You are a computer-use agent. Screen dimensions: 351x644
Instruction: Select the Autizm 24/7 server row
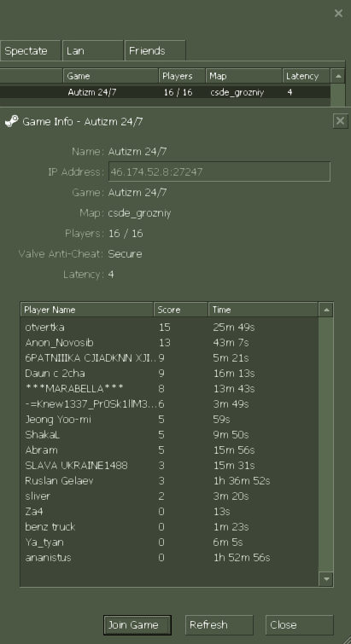[x=165, y=92]
